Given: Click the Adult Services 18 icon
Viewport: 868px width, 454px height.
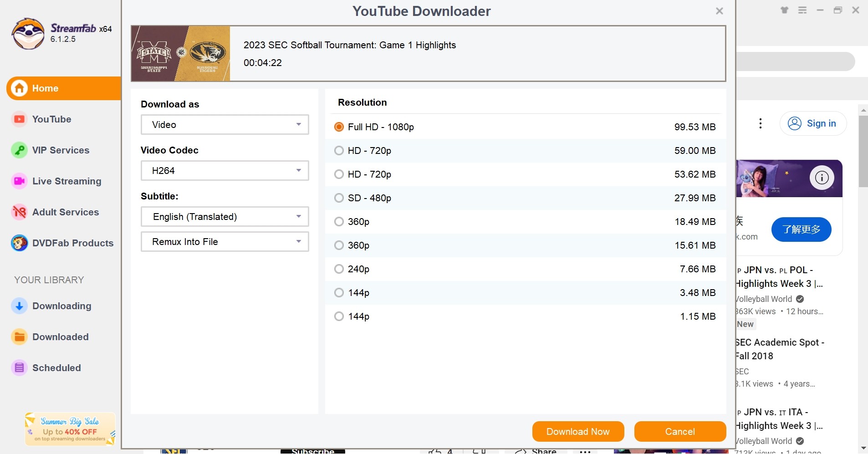Looking at the screenshot, I should pyautogui.click(x=19, y=212).
